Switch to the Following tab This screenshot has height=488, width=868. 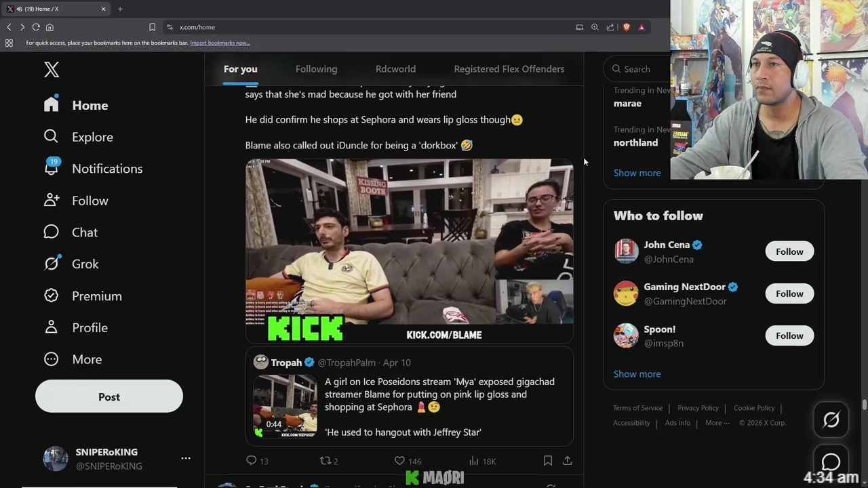(x=316, y=69)
